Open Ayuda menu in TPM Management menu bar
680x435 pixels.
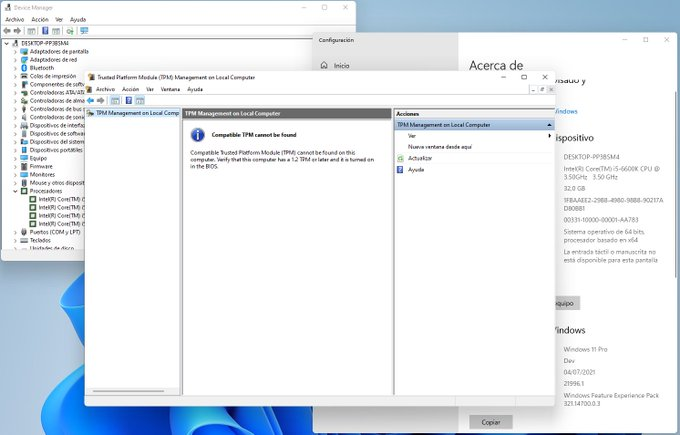click(195, 89)
